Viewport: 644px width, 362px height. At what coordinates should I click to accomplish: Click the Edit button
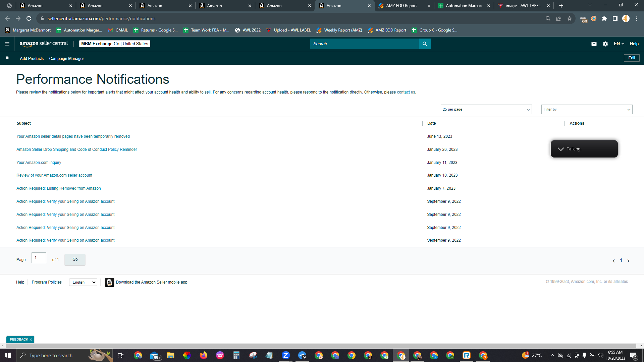pos(632,58)
